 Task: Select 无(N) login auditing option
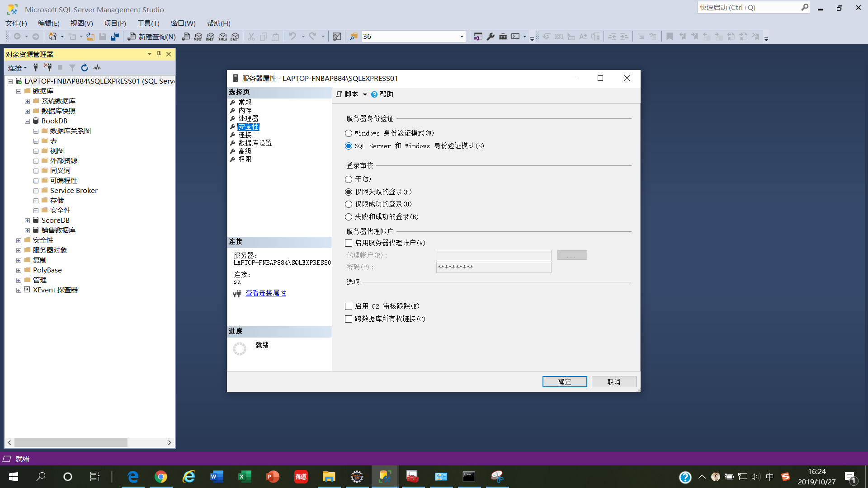point(349,179)
